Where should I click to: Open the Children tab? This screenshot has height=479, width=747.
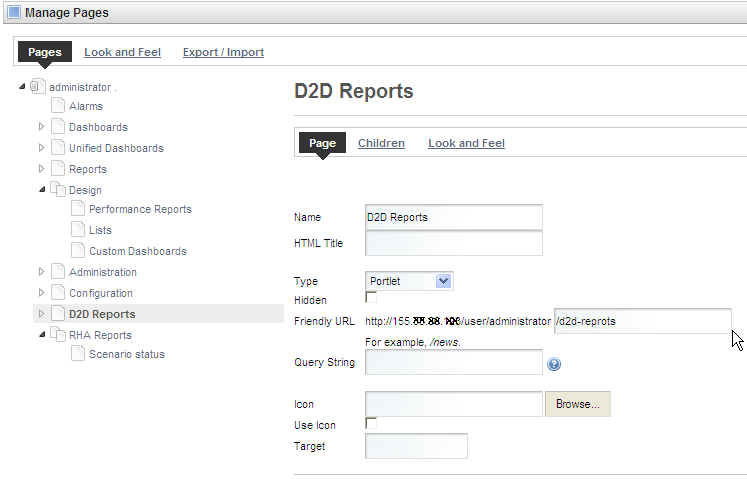tap(381, 143)
